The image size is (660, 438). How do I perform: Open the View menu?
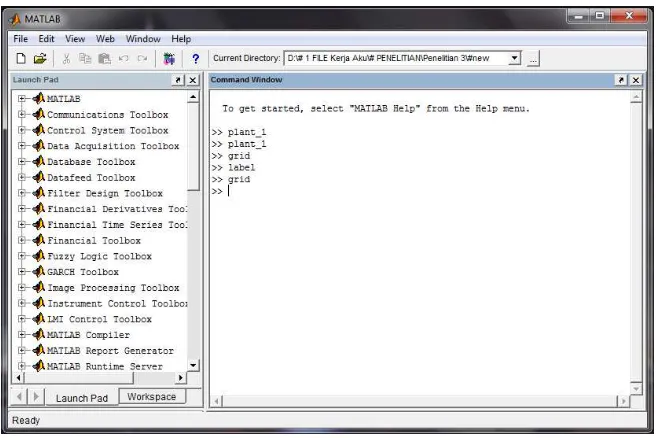[x=75, y=39]
